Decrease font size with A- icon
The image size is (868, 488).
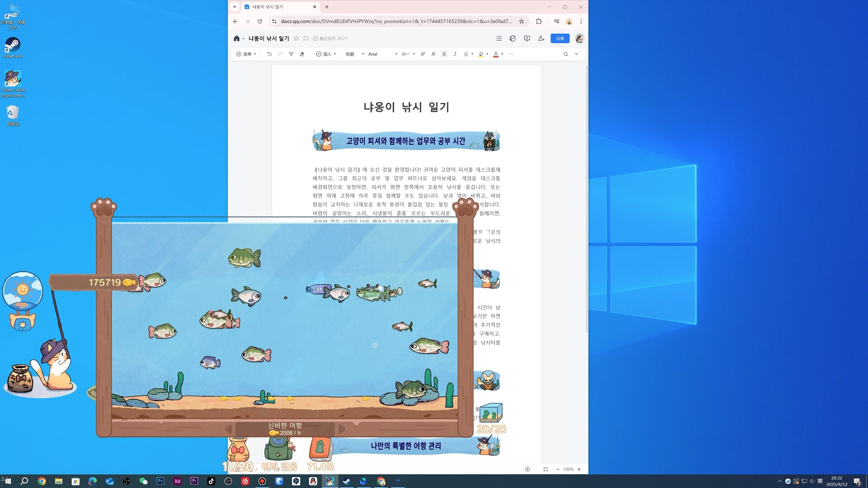[x=434, y=54]
